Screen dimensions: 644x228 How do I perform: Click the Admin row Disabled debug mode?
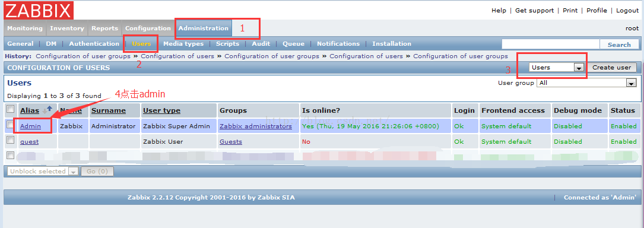(x=567, y=126)
